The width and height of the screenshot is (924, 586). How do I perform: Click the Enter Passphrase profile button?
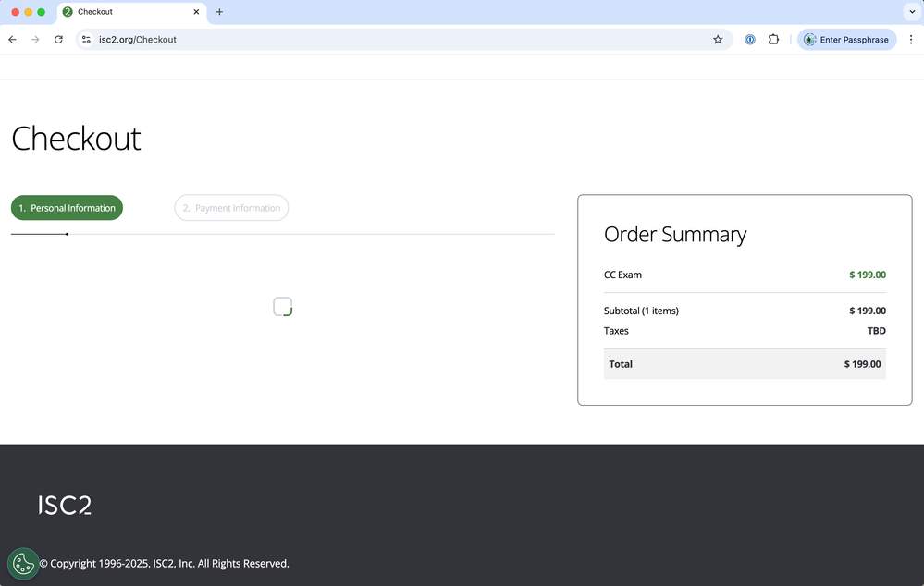pyautogui.click(x=846, y=40)
